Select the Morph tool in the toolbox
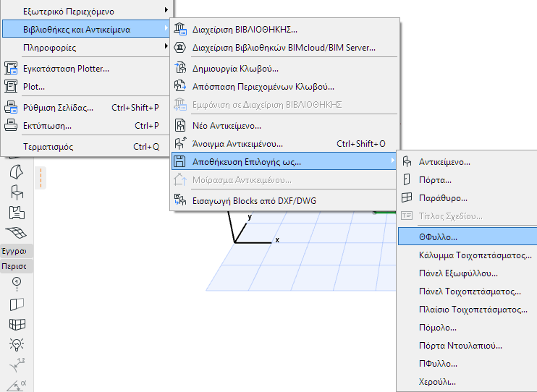The width and height of the screenshot is (537, 392). click(x=17, y=172)
